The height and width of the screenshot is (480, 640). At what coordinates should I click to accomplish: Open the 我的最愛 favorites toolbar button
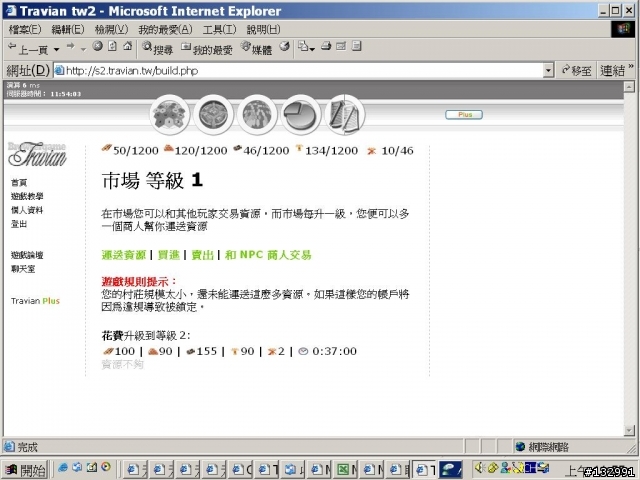(x=207, y=49)
